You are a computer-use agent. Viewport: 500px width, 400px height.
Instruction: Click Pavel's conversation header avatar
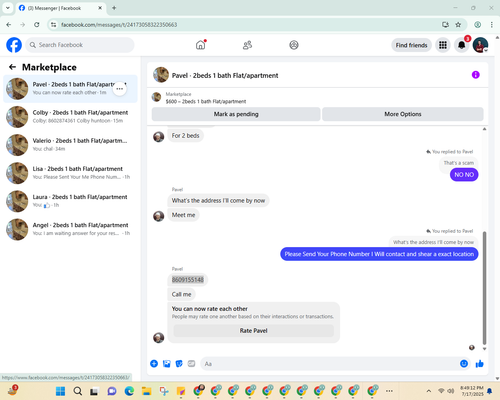coord(161,75)
